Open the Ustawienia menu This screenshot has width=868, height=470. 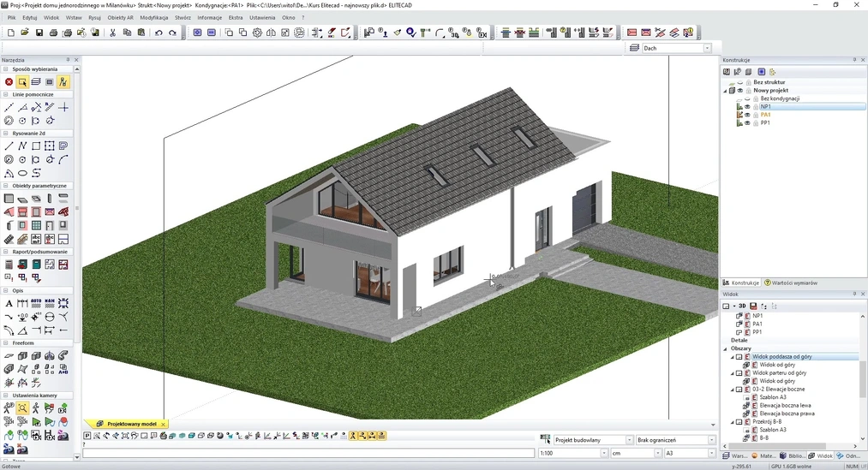coord(262,18)
